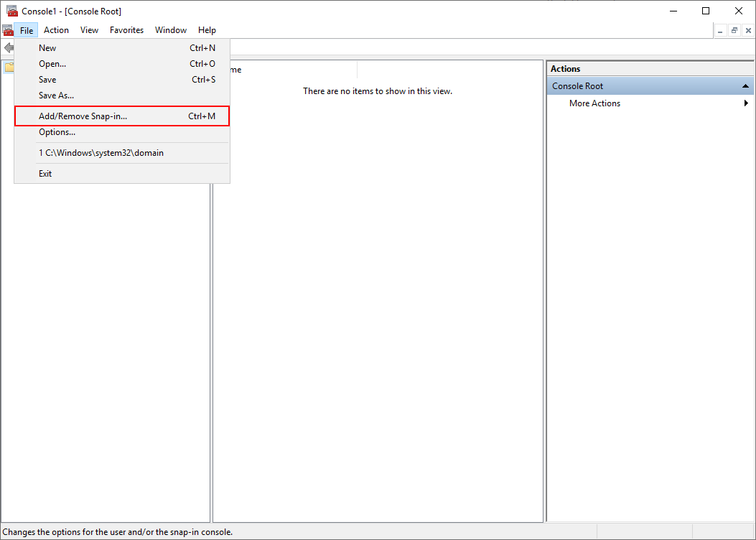Screen dimensions: 756x540
Task: Click the Back arrow toolbar icon
Action: (x=8, y=48)
